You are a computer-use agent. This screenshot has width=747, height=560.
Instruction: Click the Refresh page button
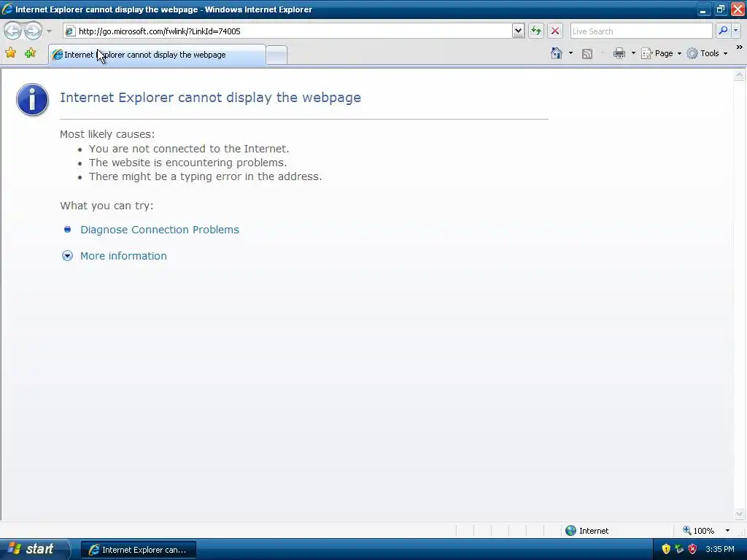pyautogui.click(x=536, y=31)
